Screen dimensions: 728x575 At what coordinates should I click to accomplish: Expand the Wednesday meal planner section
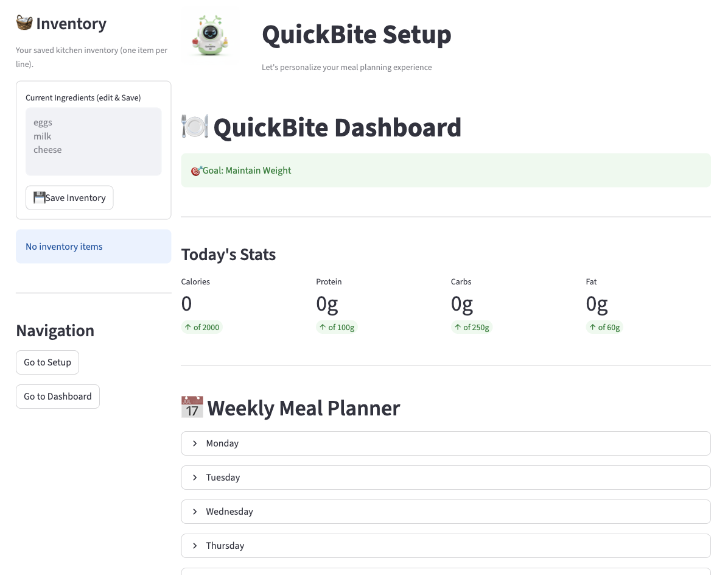(446, 512)
